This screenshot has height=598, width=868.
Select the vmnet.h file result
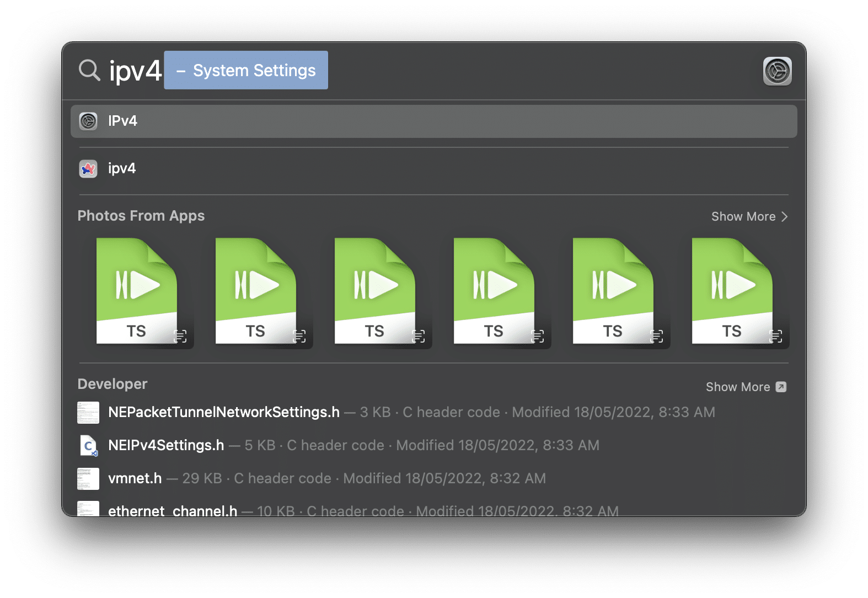[x=135, y=478]
